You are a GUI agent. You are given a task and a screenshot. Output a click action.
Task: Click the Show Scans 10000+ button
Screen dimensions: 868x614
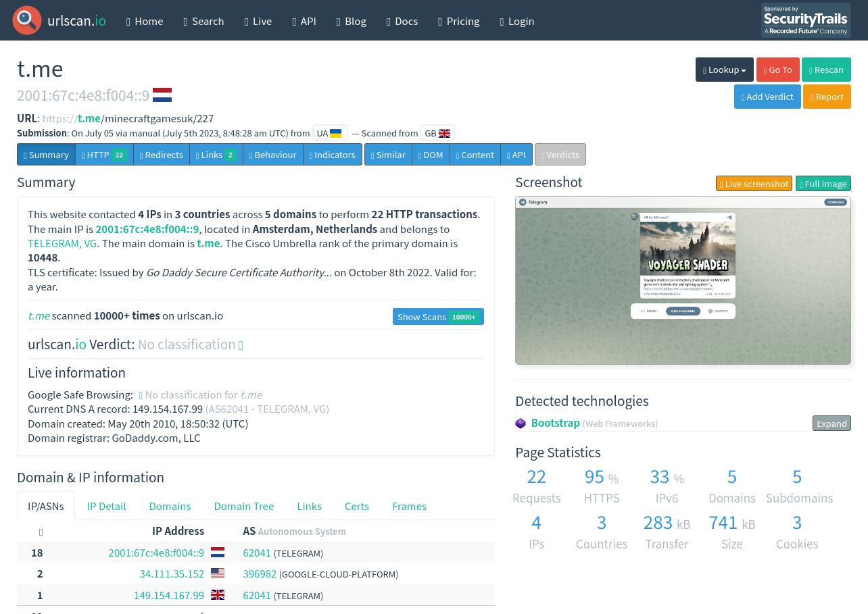point(438,317)
